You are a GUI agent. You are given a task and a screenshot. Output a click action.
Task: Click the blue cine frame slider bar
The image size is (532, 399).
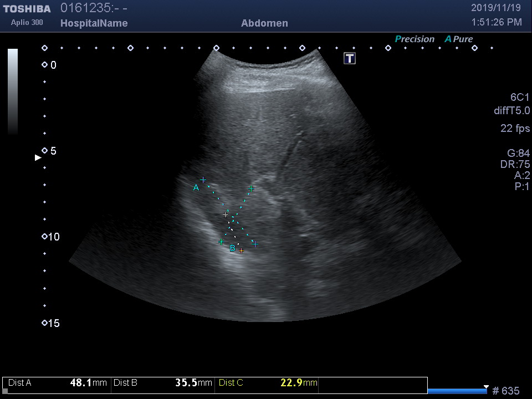tap(457, 391)
